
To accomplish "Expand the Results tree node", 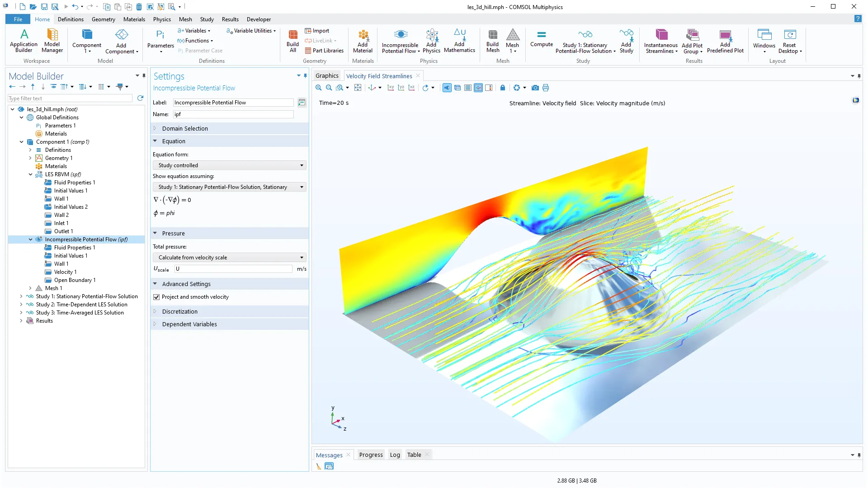I will coord(21,321).
